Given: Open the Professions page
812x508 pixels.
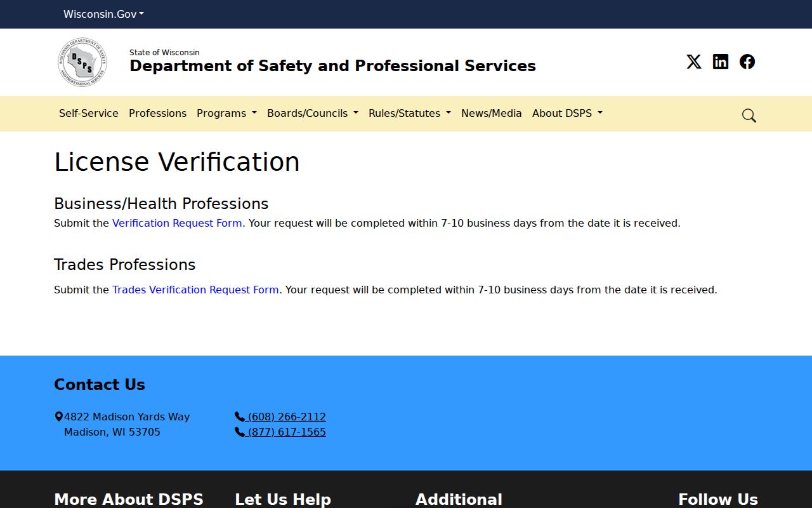Looking at the screenshot, I should pyautogui.click(x=157, y=113).
